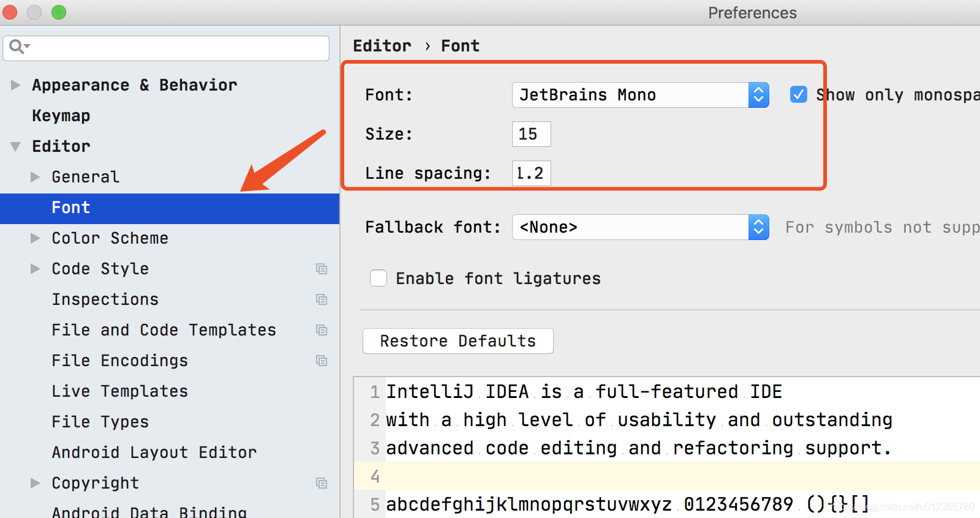Screen dimensions: 980x518
Task: Collapse the Editor tree section
Action: click(x=16, y=146)
